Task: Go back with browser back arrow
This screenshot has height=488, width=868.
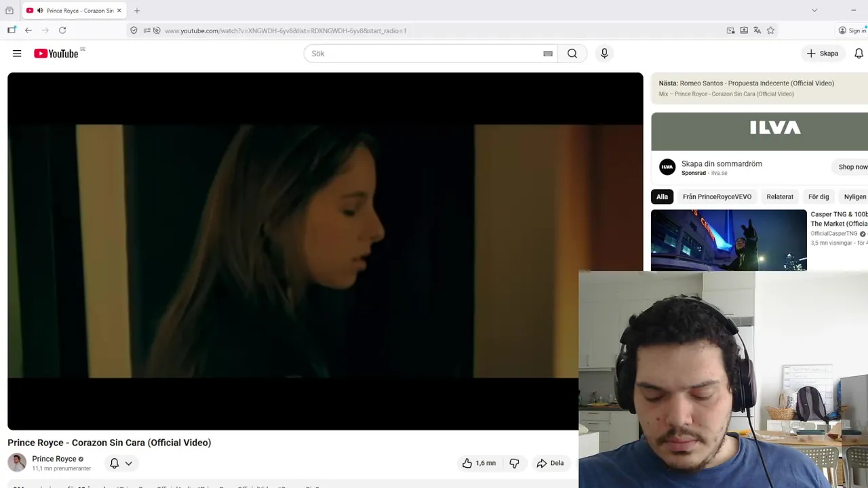Action: [x=28, y=30]
